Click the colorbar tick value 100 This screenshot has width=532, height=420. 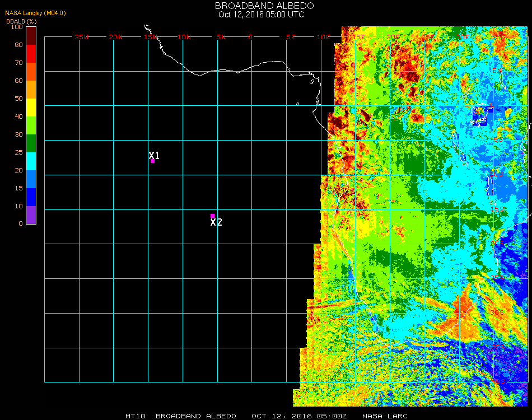(x=17, y=27)
